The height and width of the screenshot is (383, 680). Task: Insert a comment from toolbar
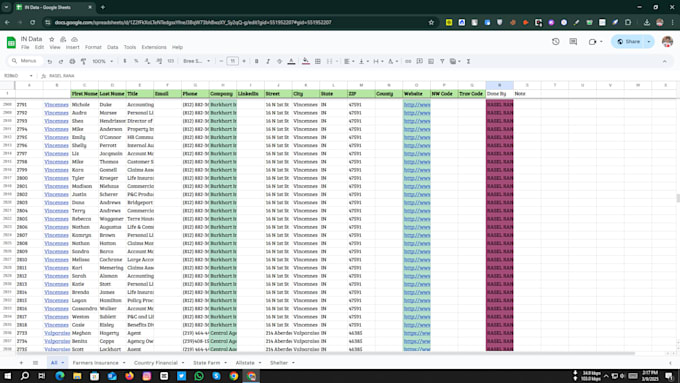[419, 61]
